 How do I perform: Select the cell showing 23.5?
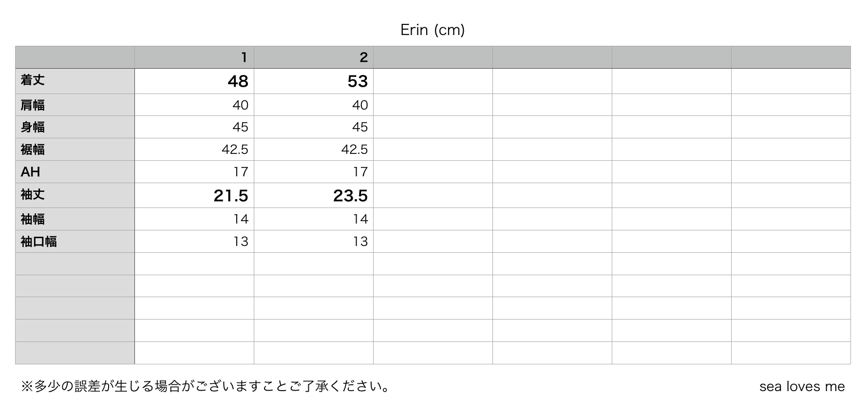pos(314,195)
